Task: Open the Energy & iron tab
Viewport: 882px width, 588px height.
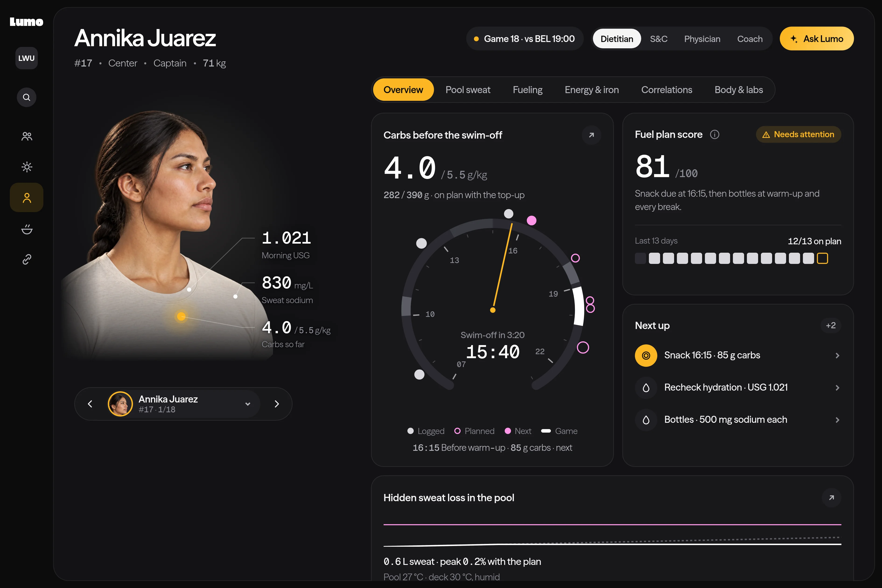Action: coord(591,90)
